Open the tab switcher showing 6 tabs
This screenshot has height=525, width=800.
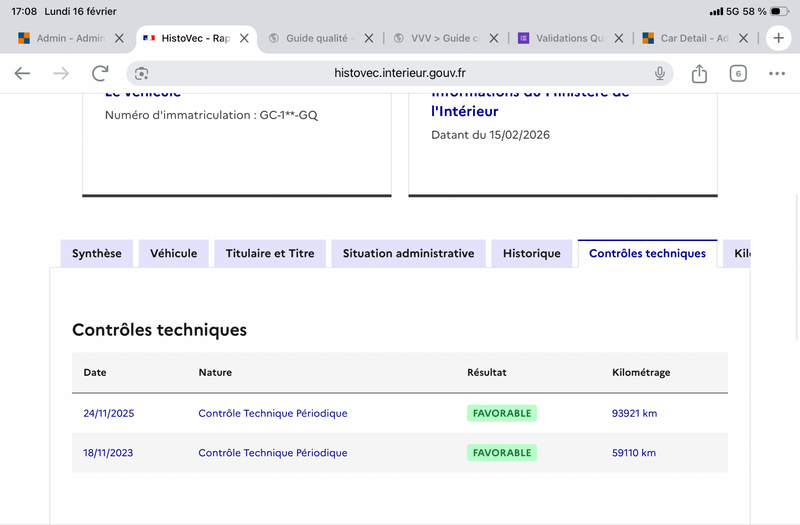pyautogui.click(x=738, y=73)
